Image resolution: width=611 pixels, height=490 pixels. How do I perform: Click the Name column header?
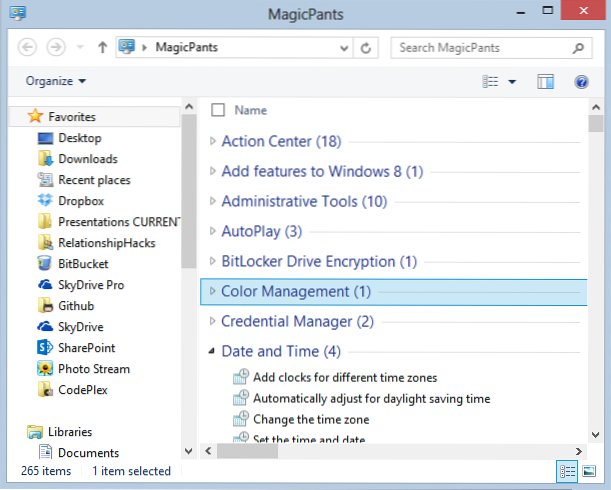pyautogui.click(x=250, y=110)
